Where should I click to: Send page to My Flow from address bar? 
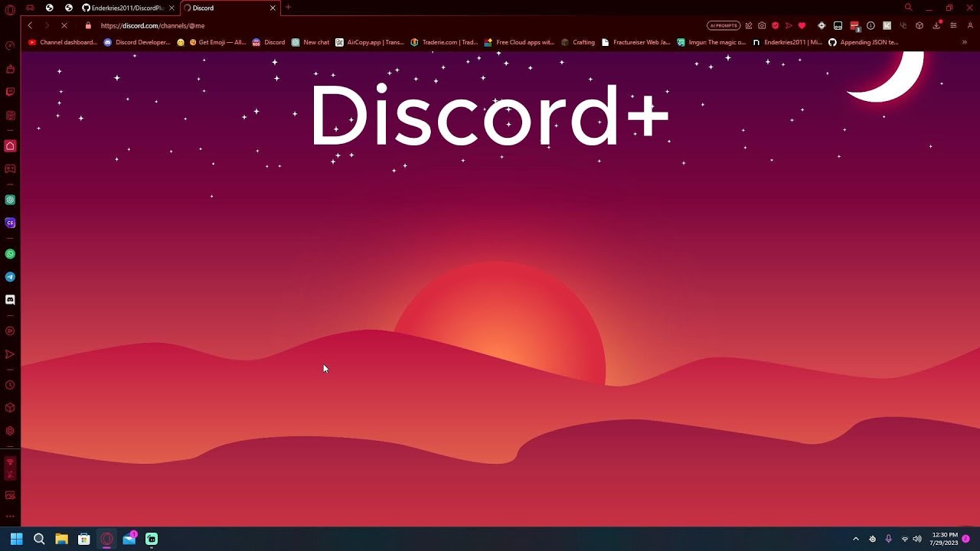[789, 25]
